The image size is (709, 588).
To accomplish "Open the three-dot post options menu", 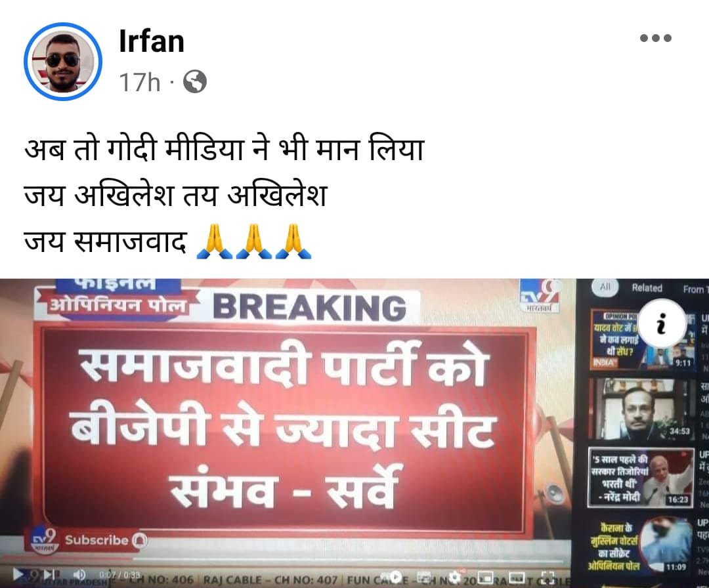I will [655, 38].
